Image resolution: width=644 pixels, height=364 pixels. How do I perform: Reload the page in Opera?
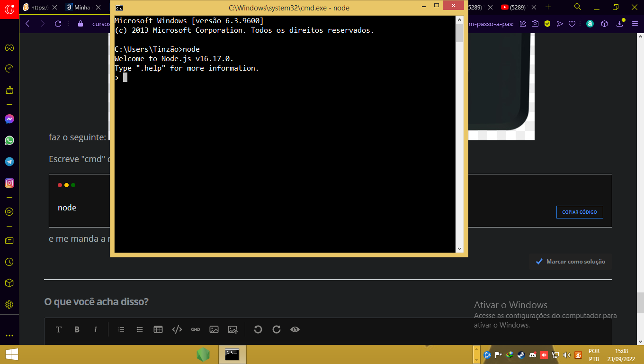pyautogui.click(x=58, y=24)
